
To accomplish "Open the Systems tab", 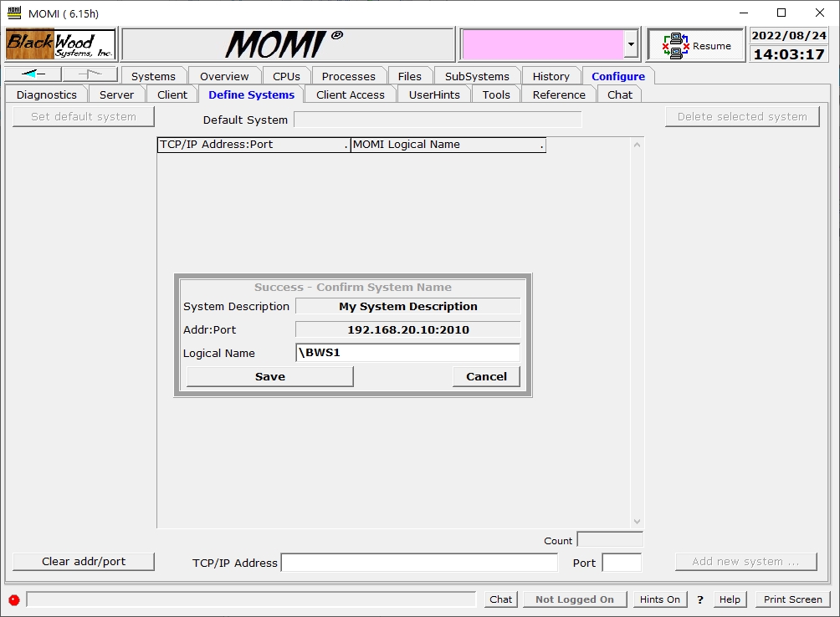I will [153, 76].
